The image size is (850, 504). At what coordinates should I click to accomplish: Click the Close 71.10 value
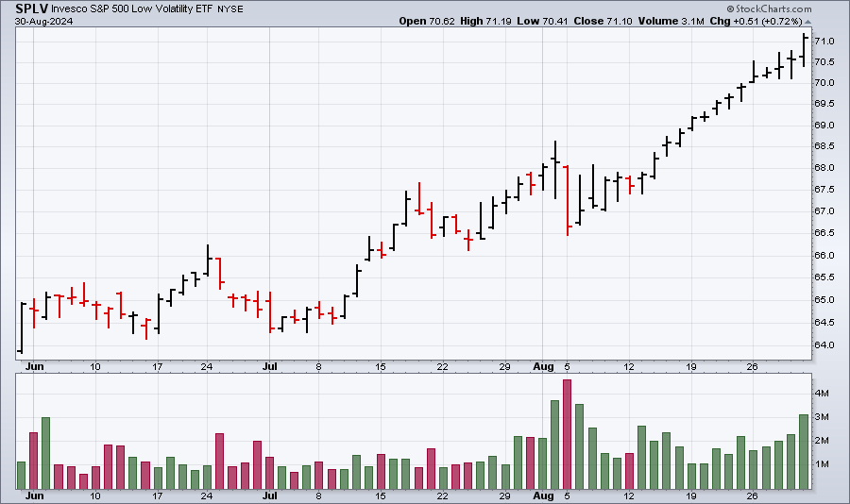603,21
